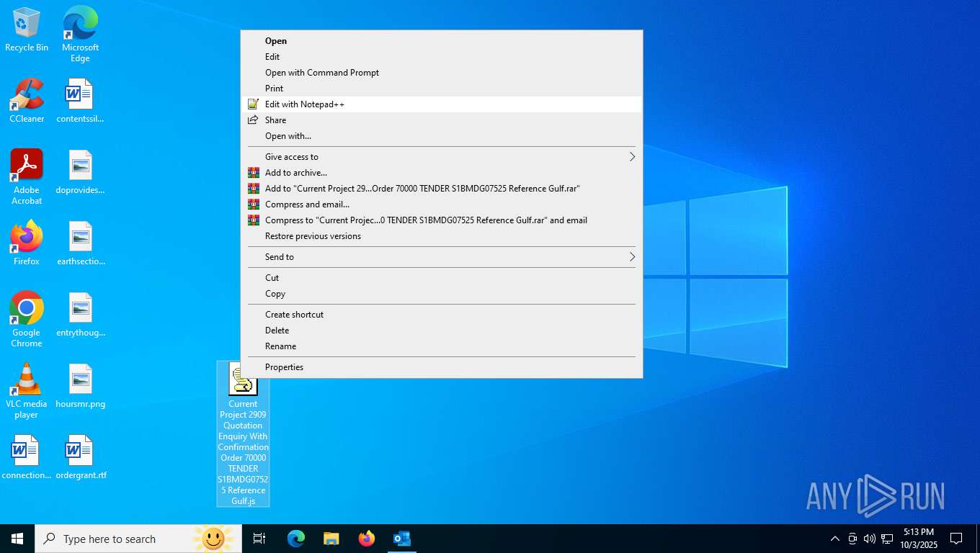Launch Microsoft Edge from desktop shortcut
980x553 pixels.
coord(80,34)
